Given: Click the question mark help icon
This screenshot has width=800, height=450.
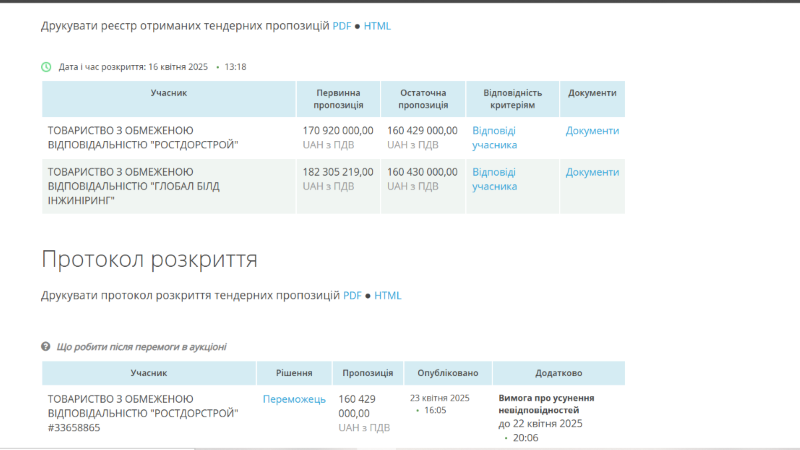Looking at the screenshot, I should coord(46,347).
